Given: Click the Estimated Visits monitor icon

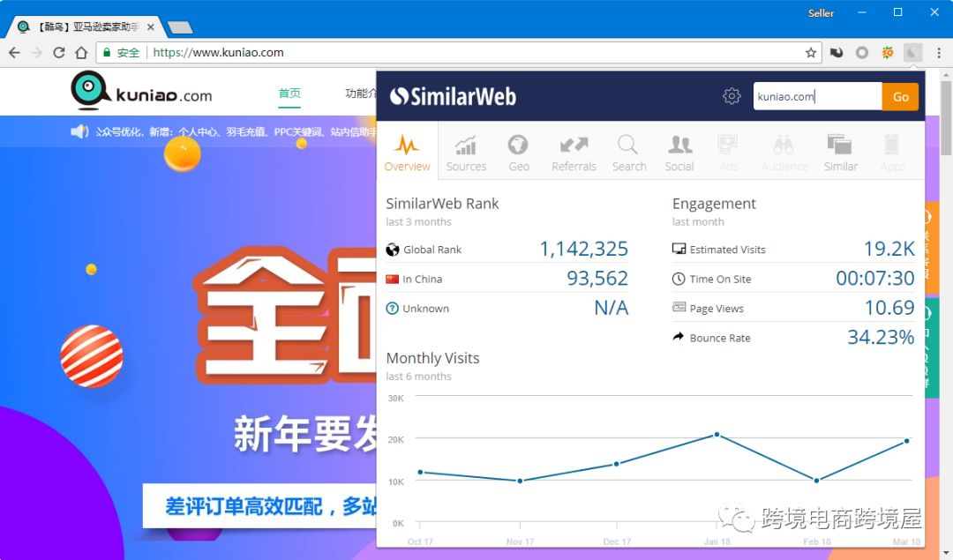Looking at the screenshot, I should tap(679, 249).
